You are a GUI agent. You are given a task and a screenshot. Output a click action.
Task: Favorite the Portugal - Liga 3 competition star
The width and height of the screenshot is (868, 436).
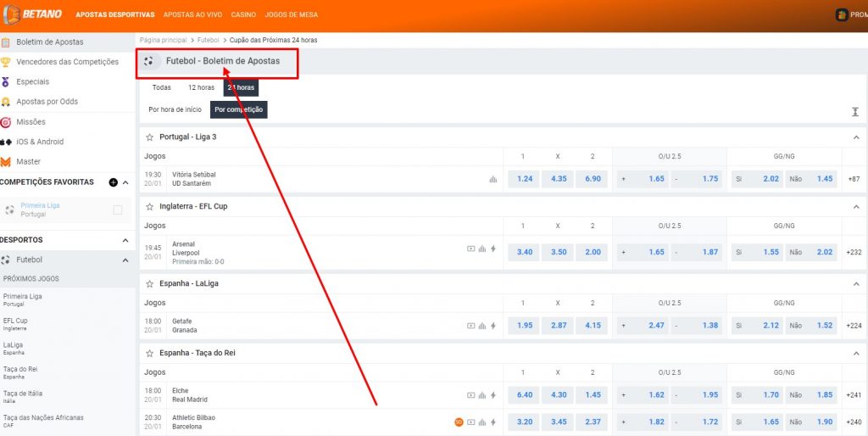click(x=149, y=137)
